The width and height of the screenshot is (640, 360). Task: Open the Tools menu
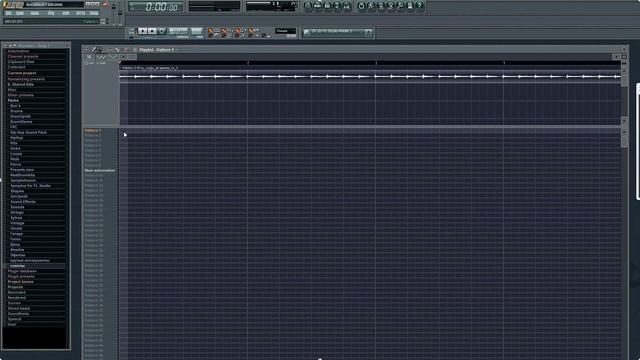click(x=80, y=13)
